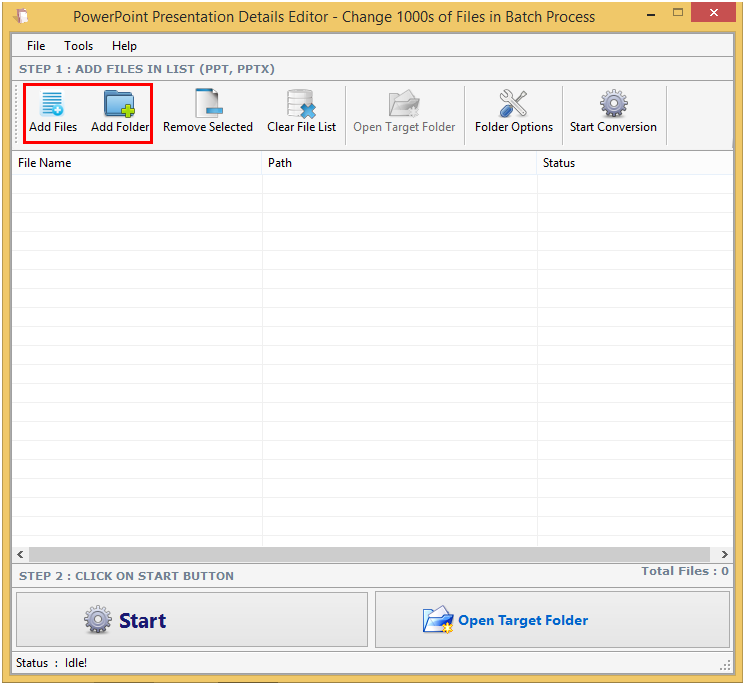Click the STEP 1 : ADD FILES IN LIST heading

147,69
